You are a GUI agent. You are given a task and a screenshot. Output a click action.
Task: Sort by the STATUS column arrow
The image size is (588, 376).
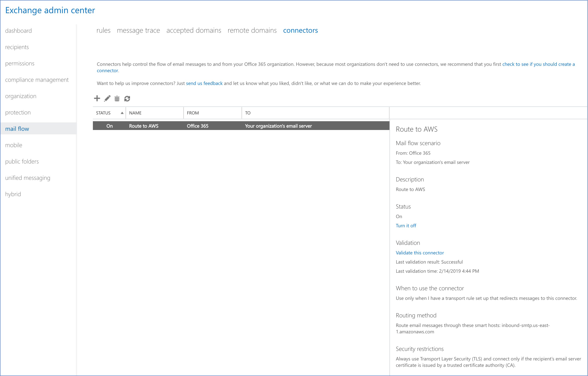[122, 113]
